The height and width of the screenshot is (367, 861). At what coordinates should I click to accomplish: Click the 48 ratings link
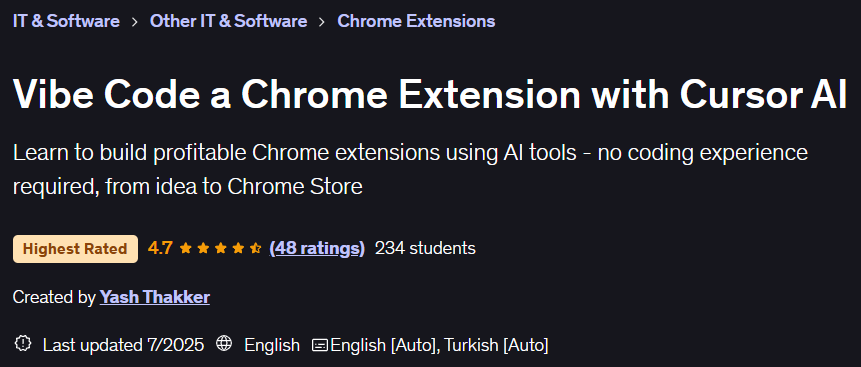pyautogui.click(x=317, y=248)
